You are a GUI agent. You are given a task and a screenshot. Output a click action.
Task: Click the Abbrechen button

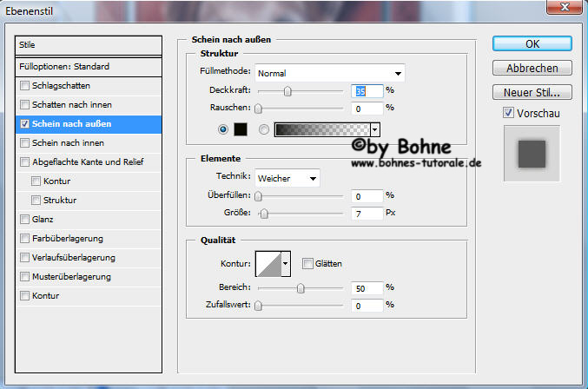click(532, 68)
